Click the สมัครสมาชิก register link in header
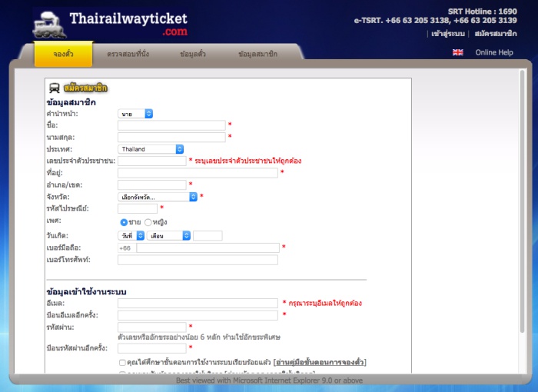The height and width of the screenshot is (392, 538). click(x=496, y=34)
